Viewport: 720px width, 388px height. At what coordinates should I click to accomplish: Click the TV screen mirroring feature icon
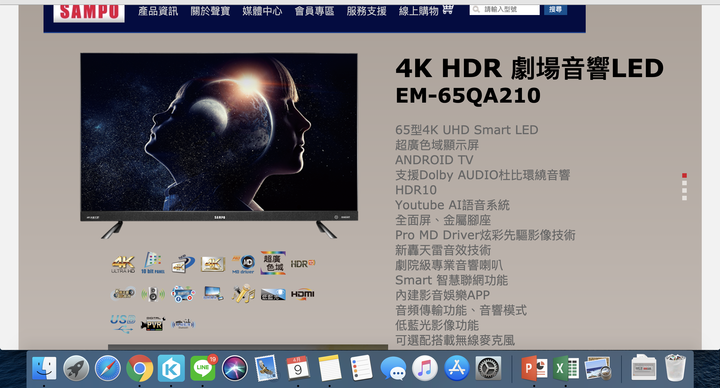(x=213, y=293)
